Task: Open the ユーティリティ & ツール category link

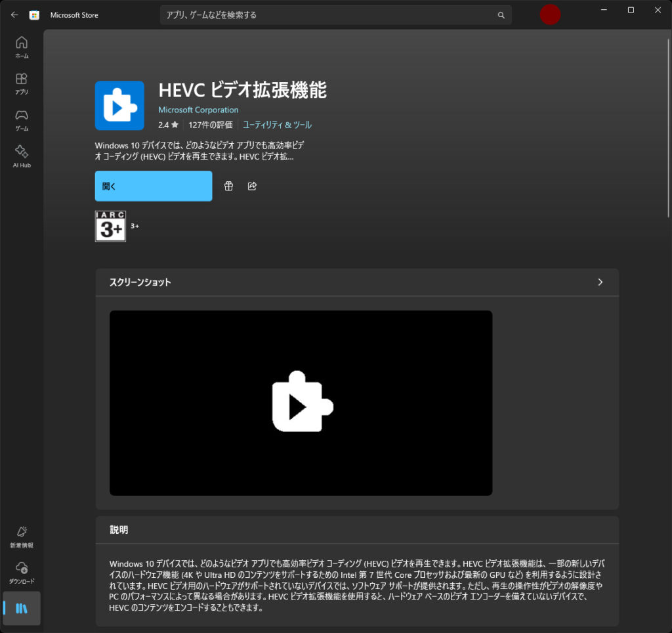Action: pyautogui.click(x=277, y=125)
